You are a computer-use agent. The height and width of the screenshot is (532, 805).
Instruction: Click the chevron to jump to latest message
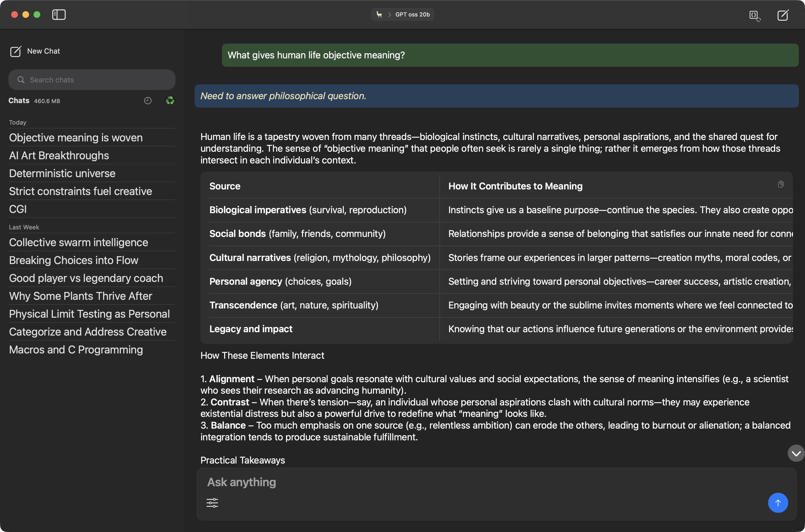(x=796, y=453)
